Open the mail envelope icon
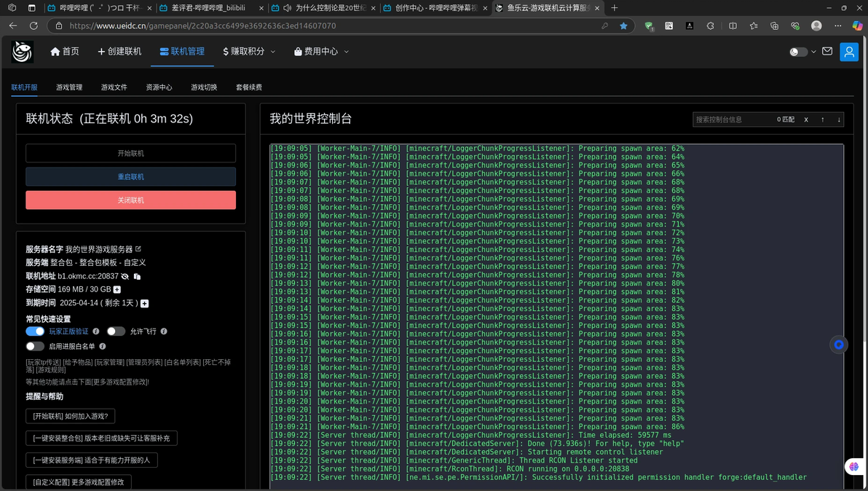The width and height of the screenshot is (868, 491). click(827, 51)
